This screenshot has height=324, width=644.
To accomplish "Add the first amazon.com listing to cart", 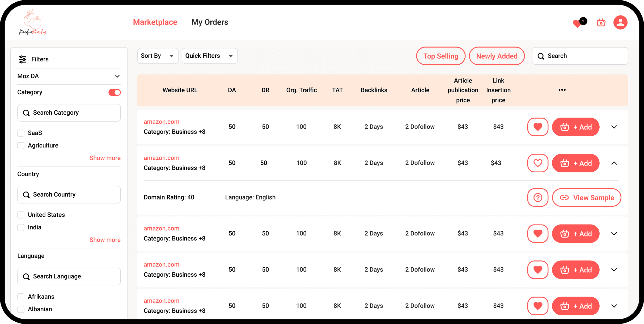I will [576, 127].
